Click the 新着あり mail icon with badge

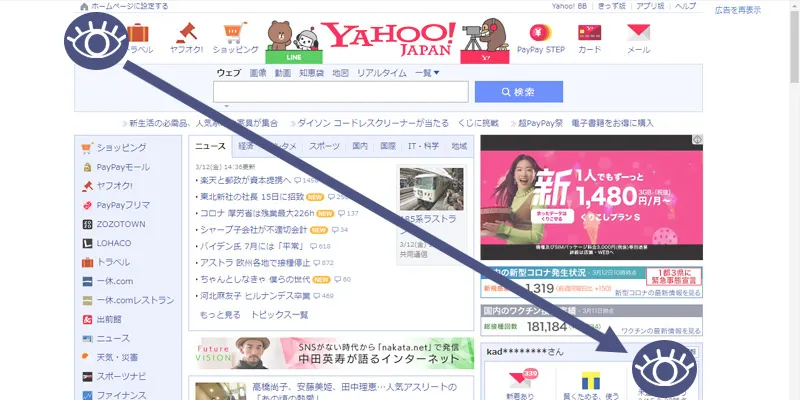click(519, 382)
